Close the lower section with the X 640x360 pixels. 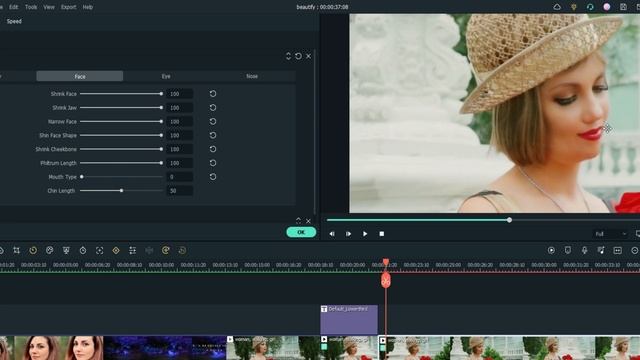[x=309, y=221]
